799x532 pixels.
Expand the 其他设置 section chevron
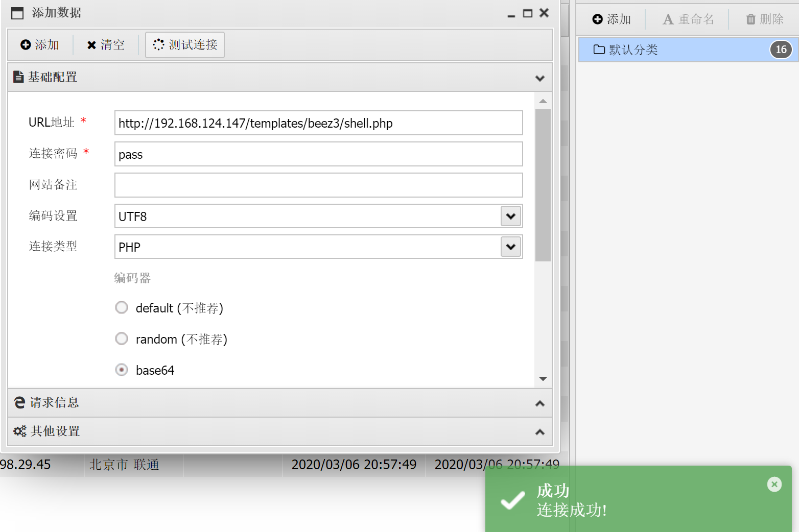[539, 432]
